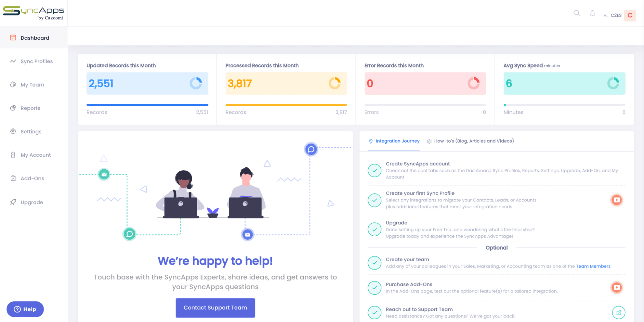Toggle the Purchase Add-Ons checkmark
Viewport: 644px width, 322px height.
click(374, 288)
